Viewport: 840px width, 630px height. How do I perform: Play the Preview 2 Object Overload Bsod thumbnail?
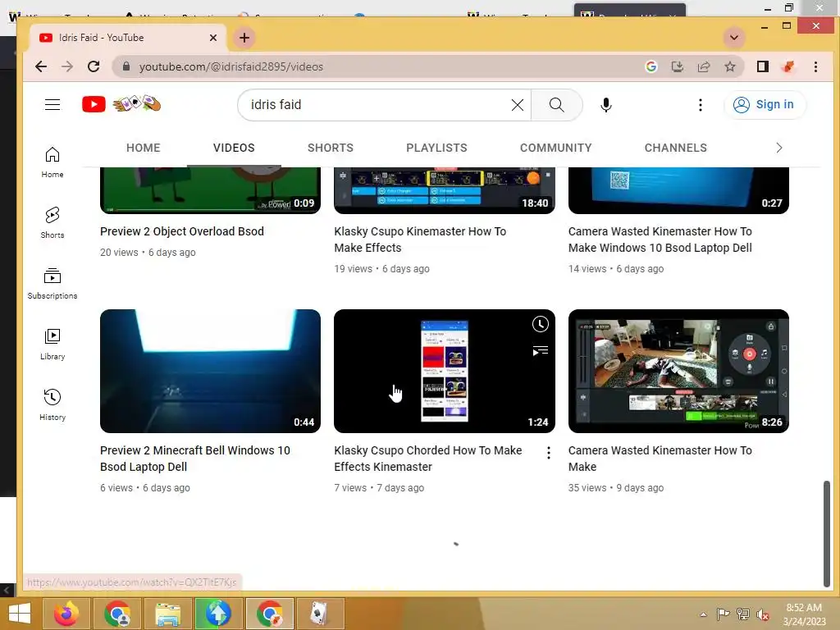point(210,190)
